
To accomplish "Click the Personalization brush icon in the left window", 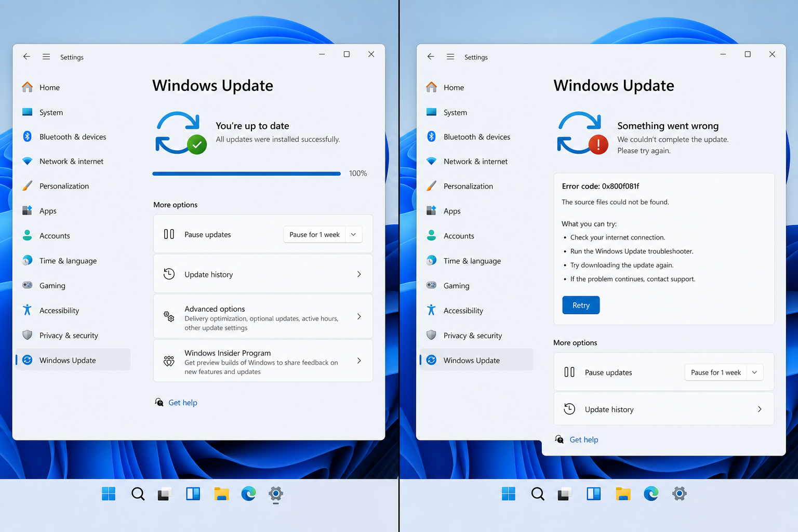I will pos(28,186).
